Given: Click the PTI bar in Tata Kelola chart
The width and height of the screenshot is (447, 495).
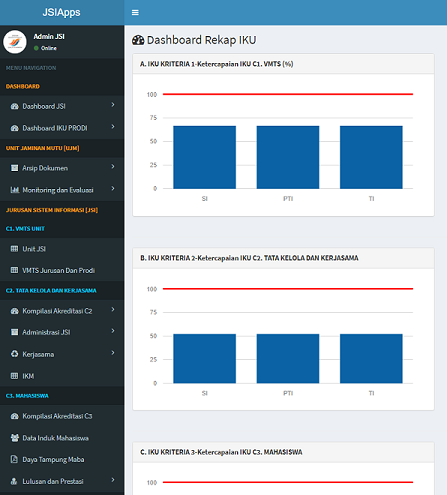Looking at the screenshot, I should click(288, 359).
